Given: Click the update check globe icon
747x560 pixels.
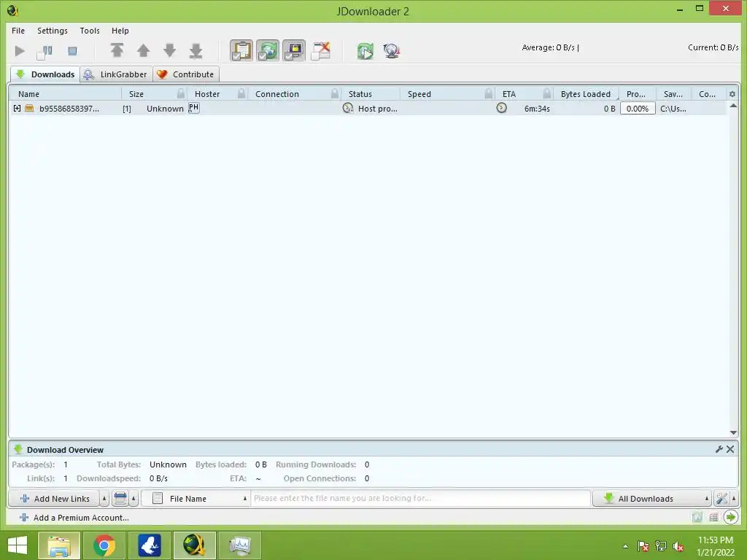Looking at the screenshot, I should (x=392, y=51).
